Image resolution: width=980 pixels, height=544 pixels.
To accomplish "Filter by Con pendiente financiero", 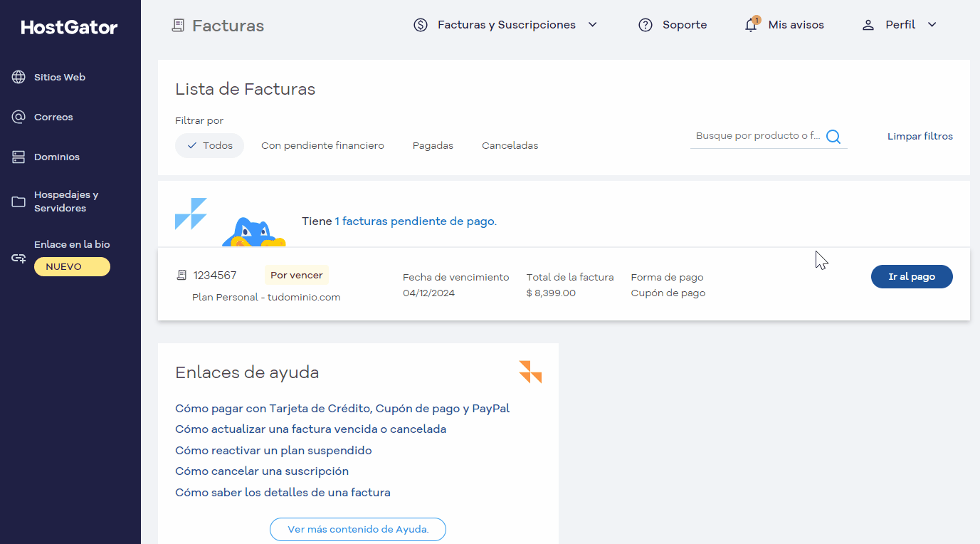I will (322, 145).
